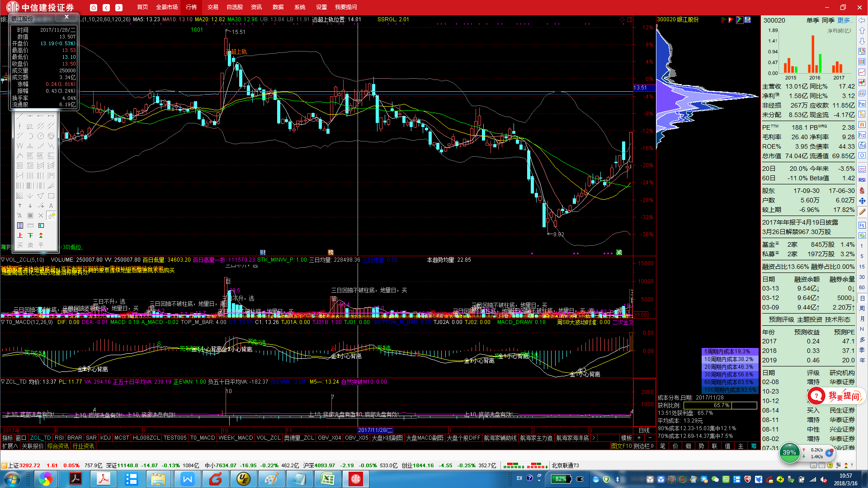
Task: Click the trend line chart icon in sidebar
Action: 862,72
